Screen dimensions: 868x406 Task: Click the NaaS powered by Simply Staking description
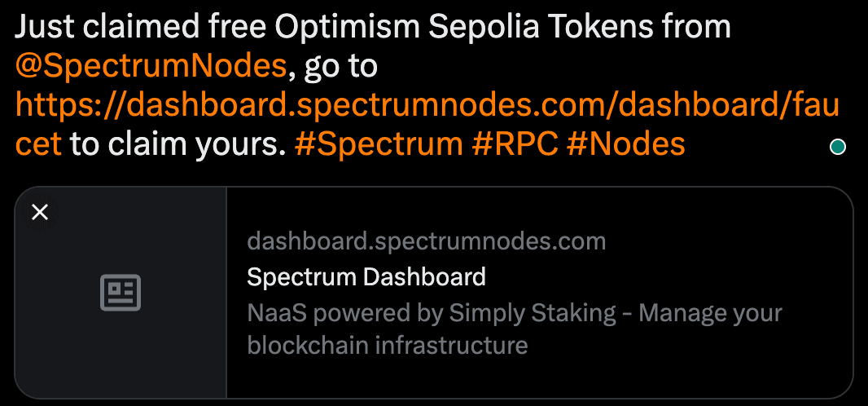(514, 312)
